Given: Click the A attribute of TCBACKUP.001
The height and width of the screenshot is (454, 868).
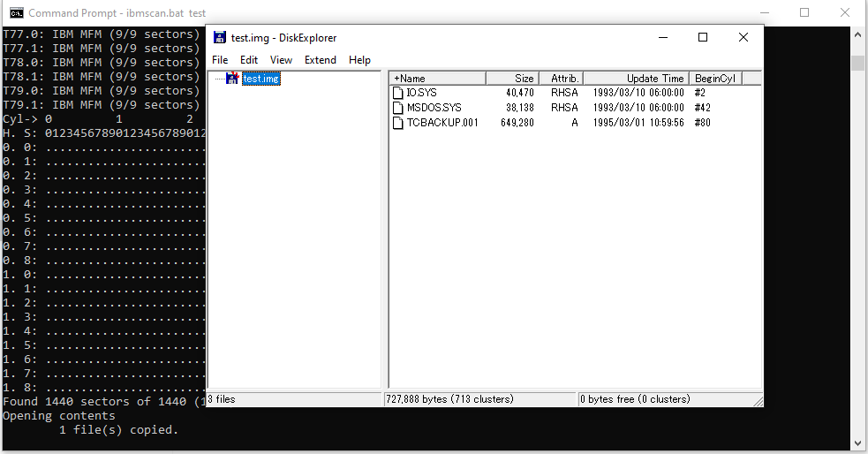Looking at the screenshot, I should [575, 123].
